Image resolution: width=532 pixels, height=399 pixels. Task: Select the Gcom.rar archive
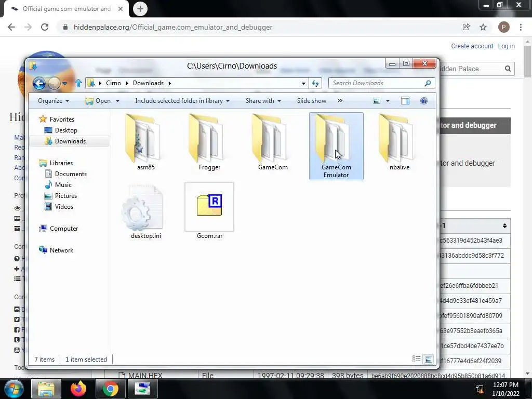(209, 211)
